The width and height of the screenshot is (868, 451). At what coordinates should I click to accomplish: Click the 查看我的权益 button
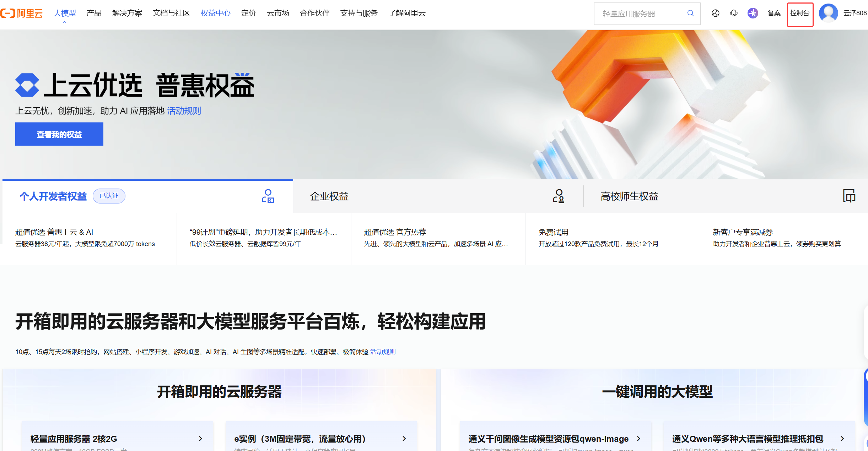click(59, 134)
